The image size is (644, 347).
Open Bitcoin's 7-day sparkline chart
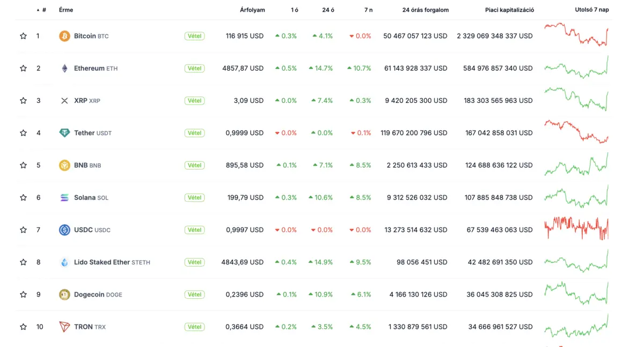(576, 35)
